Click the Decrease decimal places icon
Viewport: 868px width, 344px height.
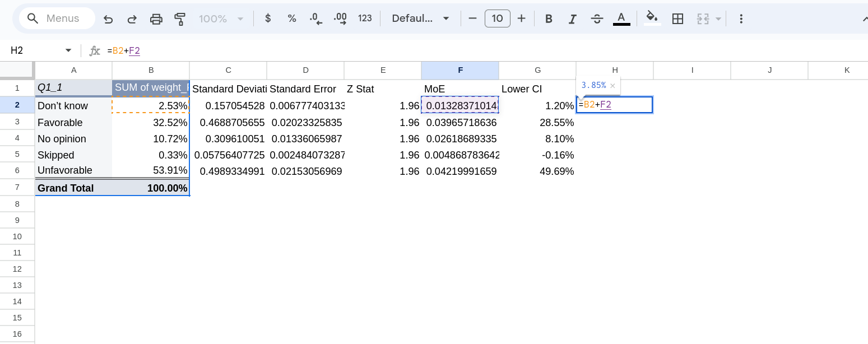(316, 18)
